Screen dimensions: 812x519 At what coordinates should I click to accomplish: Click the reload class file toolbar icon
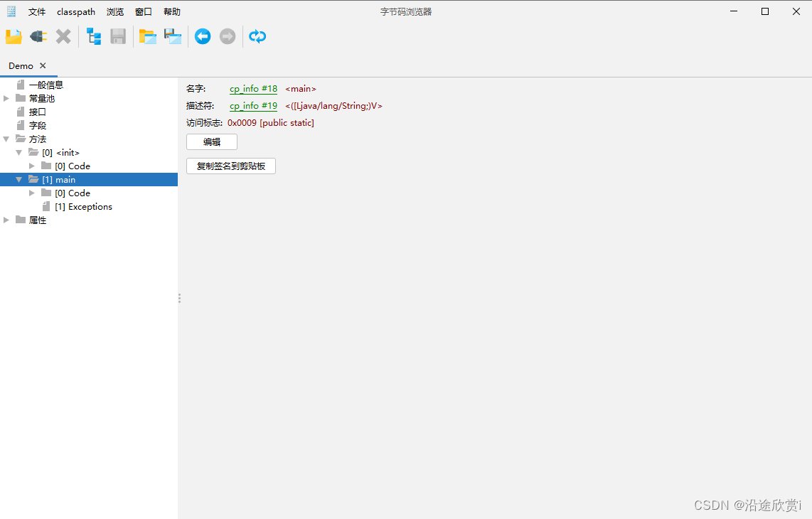coord(257,36)
